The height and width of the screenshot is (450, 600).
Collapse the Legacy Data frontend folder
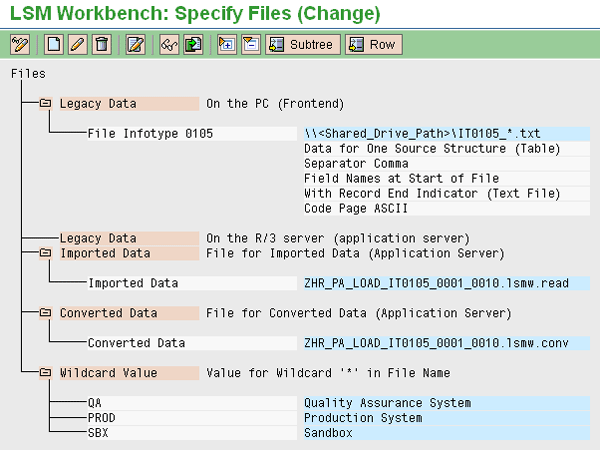click(x=45, y=103)
